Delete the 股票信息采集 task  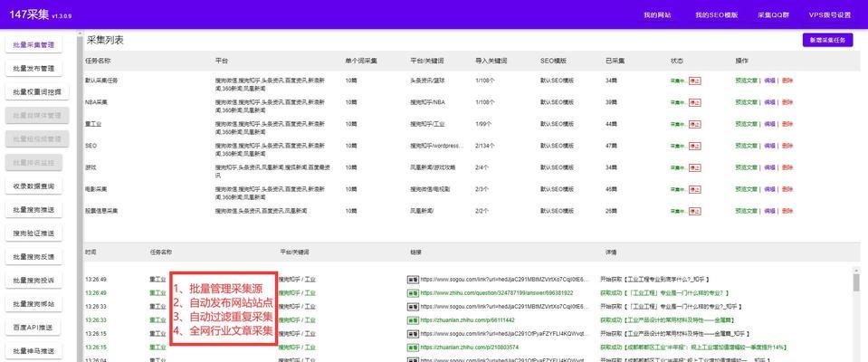pyautogui.click(x=787, y=211)
